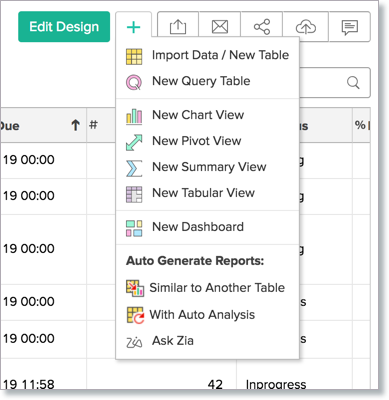The image size is (389, 400).
Task: Choose With Auto Analysis option
Action: (207, 315)
